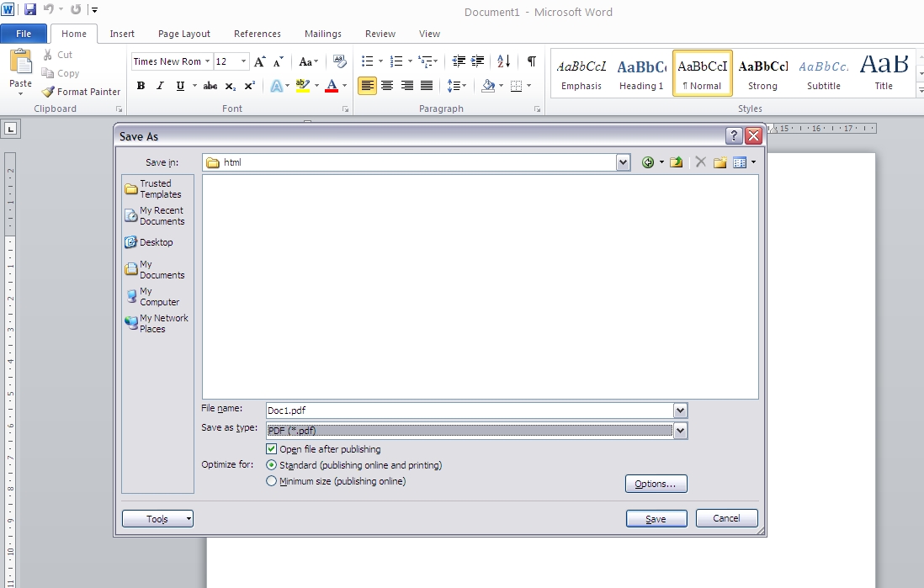This screenshot has height=588, width=924.
Task: Click the red Font Color button
Action: [332, 86]
